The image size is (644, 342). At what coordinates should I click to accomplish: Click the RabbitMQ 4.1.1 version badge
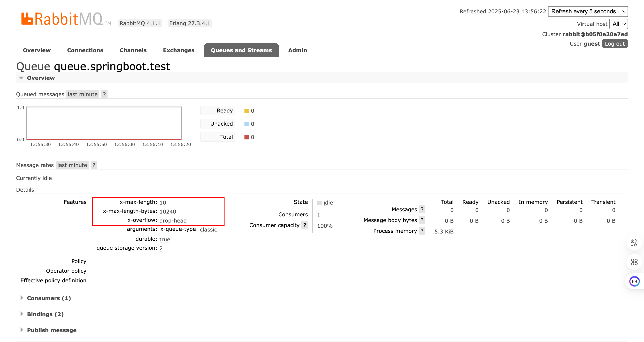pos(140,23)
